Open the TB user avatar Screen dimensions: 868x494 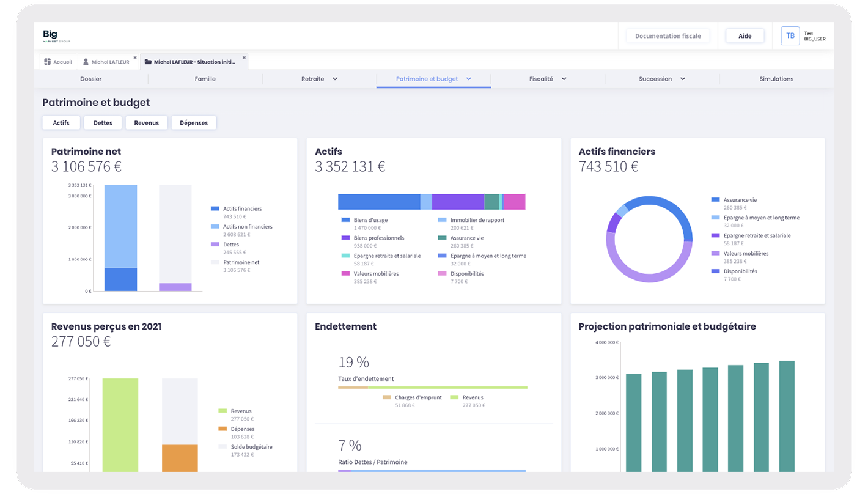pos(790,36)
